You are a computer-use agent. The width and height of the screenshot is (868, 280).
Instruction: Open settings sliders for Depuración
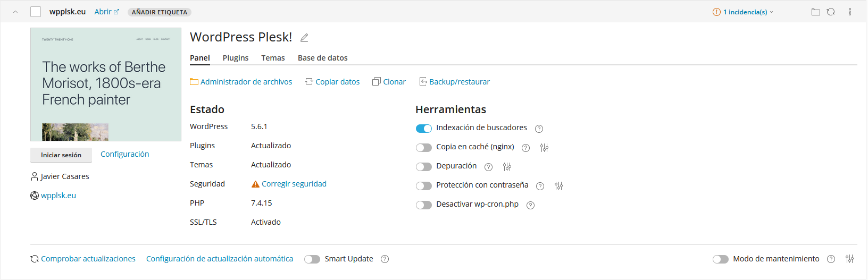(x=507, y=167)
